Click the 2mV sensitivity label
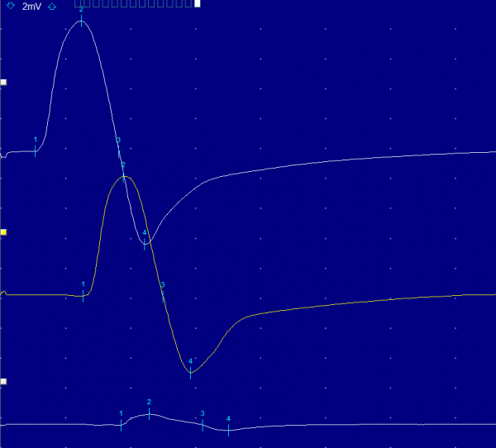Viewport: 496px width, 448px height. 31,5
